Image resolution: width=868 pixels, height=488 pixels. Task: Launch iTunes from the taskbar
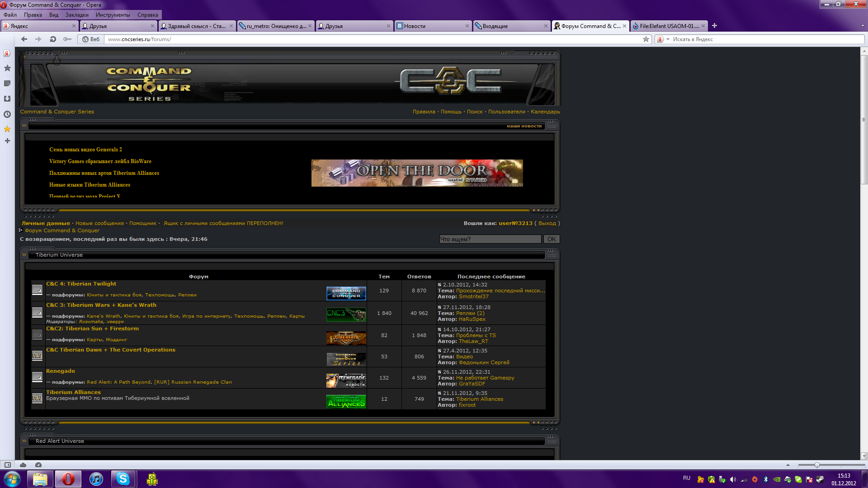click(96, 479)
